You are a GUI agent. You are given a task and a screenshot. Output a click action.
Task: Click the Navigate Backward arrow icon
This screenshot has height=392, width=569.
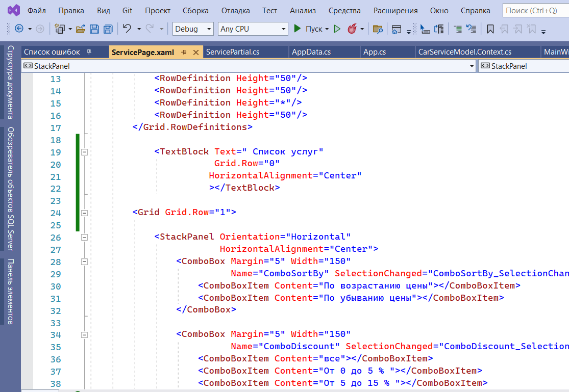point(19,29)
